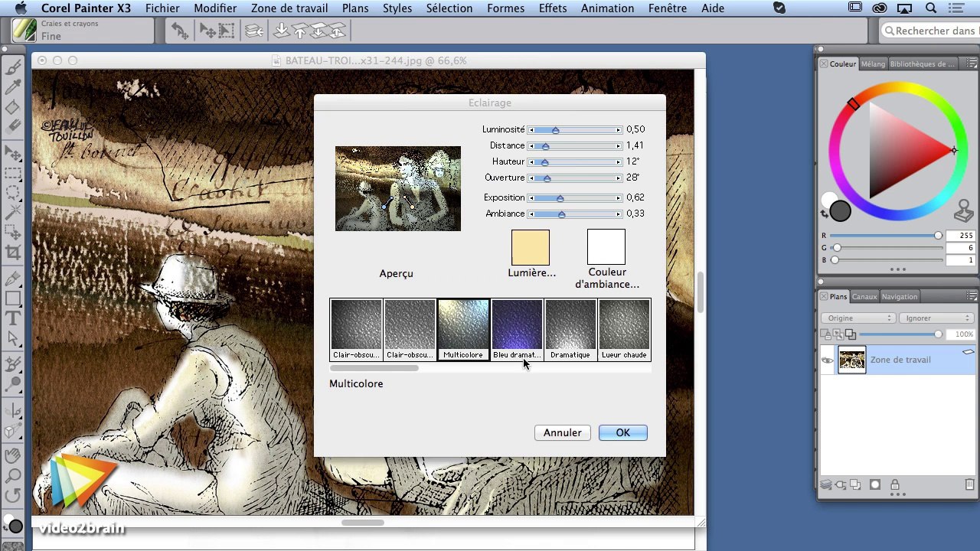Click the OK button in Eclairage dialog
This screenshot has width=980, height=551.
tap(622, 433)
